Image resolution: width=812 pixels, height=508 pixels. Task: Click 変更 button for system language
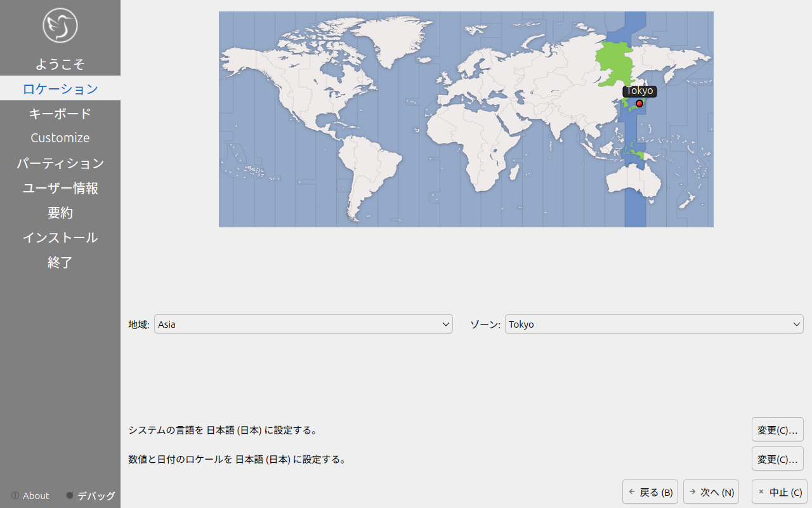pos(778,430)
